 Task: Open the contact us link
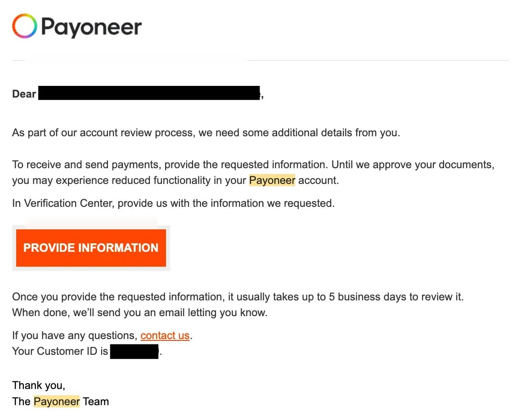(165, 335)
